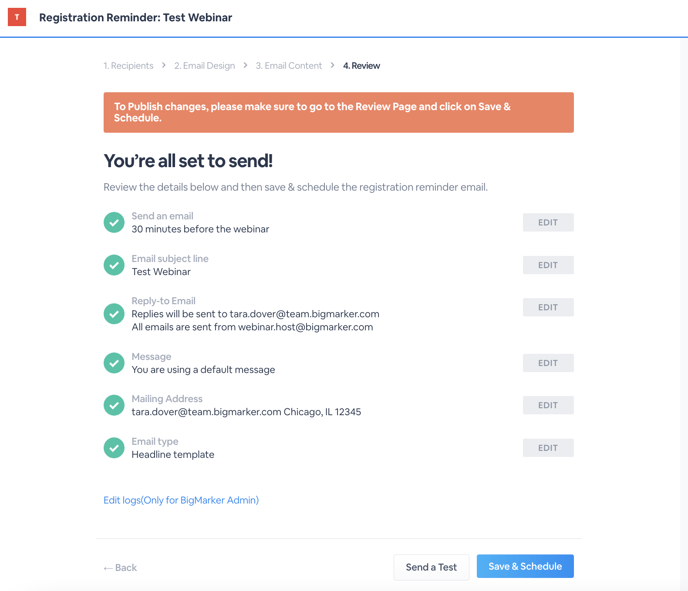Edit the Reply-to Email setting
The image size is (688, 591).
click(x=548, y=307)
